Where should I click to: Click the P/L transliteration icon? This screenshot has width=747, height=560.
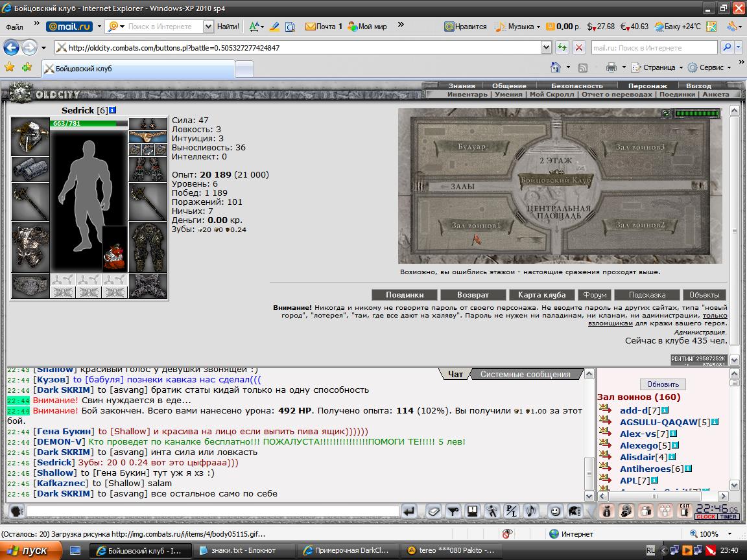pyautogui.click(x=511, y=511)
